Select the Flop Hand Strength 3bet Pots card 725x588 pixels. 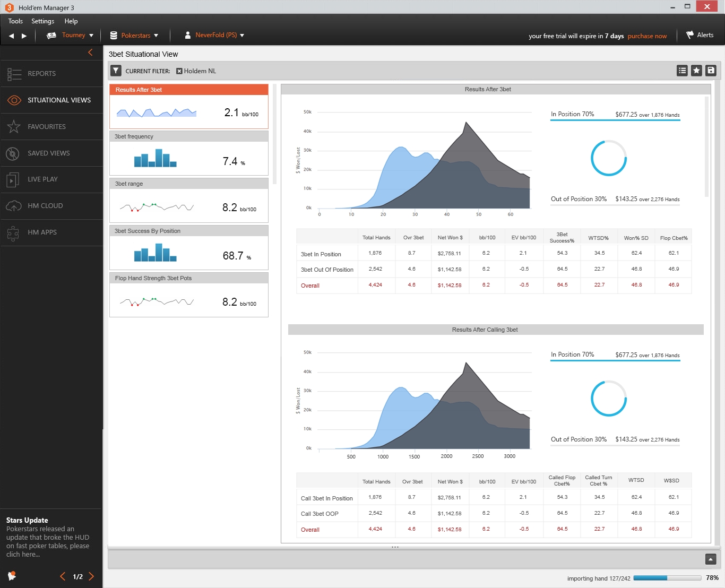pos(189,295)
